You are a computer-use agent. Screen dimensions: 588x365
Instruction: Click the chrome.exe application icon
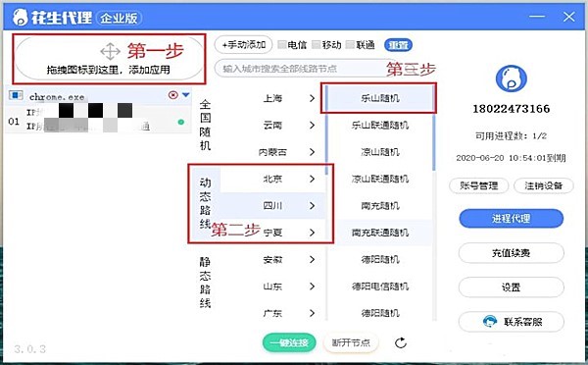coord(16,95)
